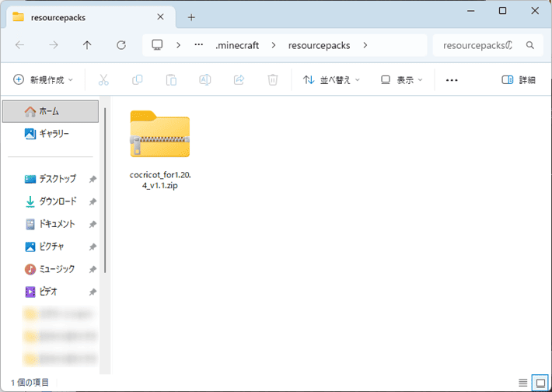Click the PC monitor icon in address bar
The image size is (552, 392).
coord(157,45)
